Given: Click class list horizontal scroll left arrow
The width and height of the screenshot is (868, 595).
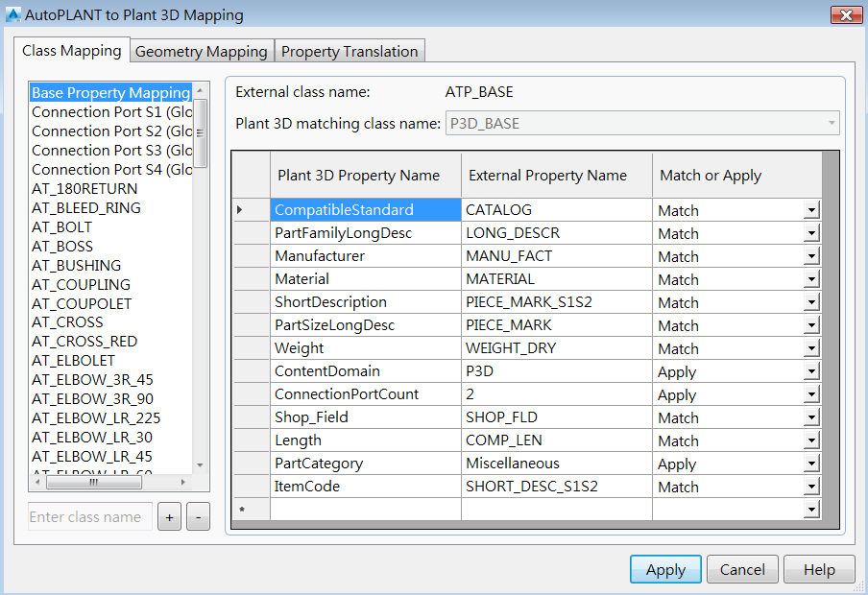Looking at the screenshot, I should pos(37,482).
